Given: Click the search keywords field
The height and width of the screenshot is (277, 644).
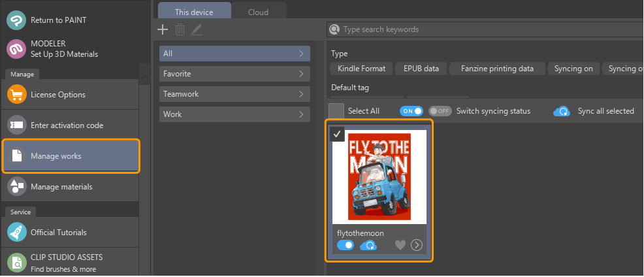Looking at the screenshot, I should (x=485, y=29).
